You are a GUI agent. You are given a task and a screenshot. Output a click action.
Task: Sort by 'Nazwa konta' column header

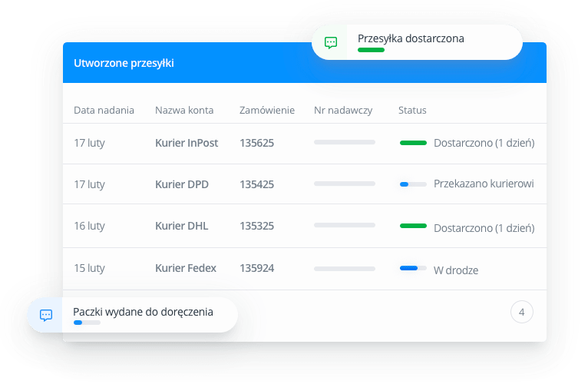pos(184,111)
